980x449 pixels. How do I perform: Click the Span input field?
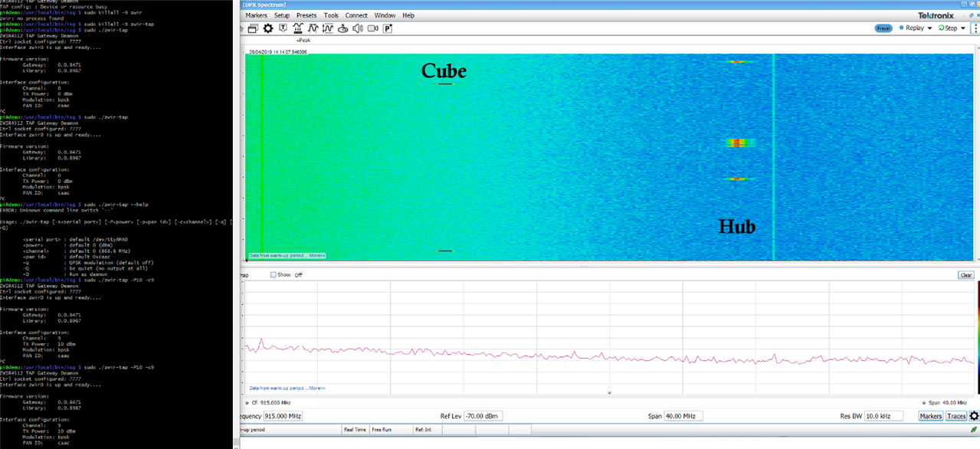click(683, 416)
